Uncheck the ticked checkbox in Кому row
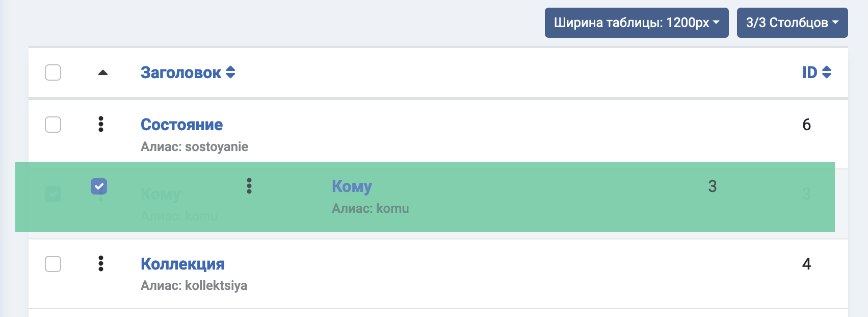 [x=99, y=186]
